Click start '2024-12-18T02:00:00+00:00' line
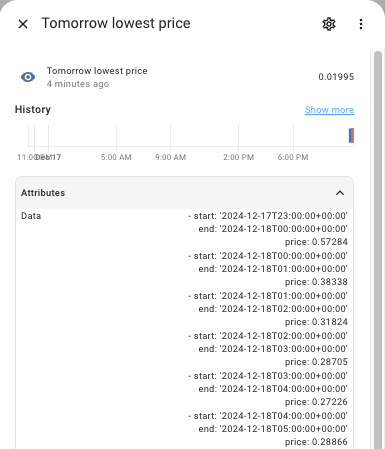 268,336
